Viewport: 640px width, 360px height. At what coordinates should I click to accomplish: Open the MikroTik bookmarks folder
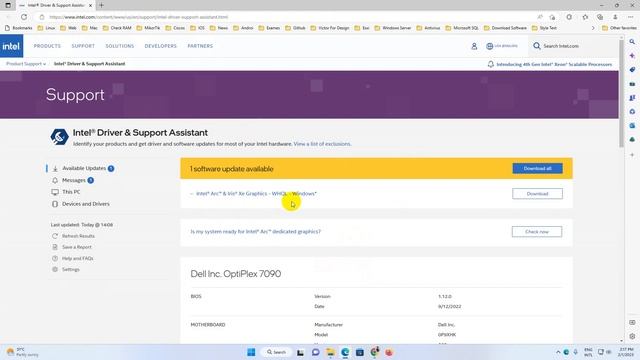click(148, 28)
